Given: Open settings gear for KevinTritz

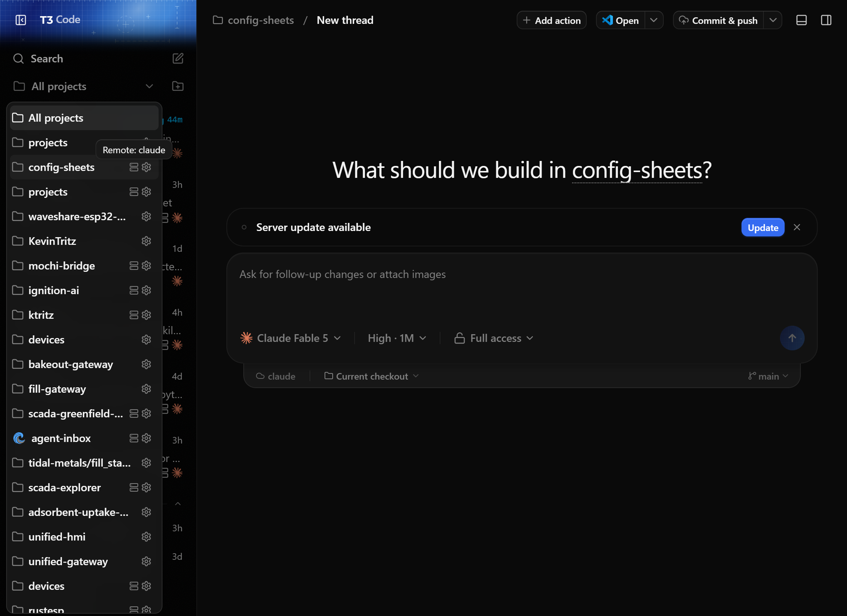Looking at the screenshot, I should pyautogui.click(x=146, y=241).
